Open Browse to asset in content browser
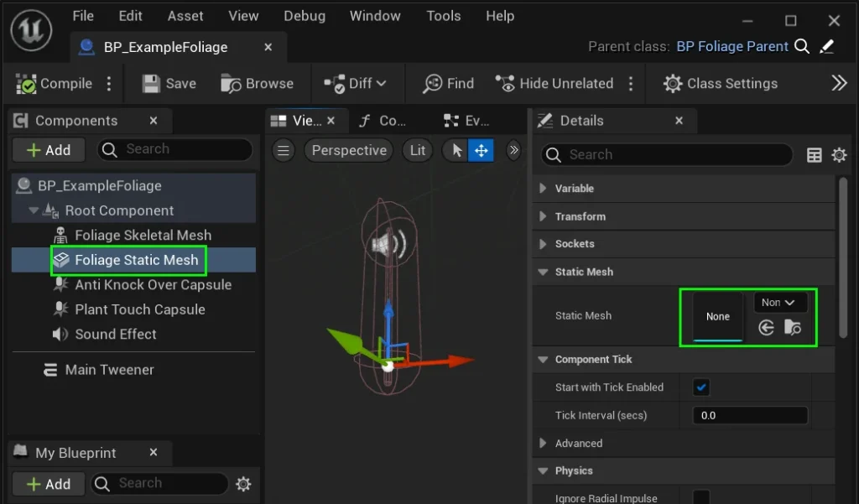Image resolution: width=859 pixels, height=504 pixels. click(231, 84)
